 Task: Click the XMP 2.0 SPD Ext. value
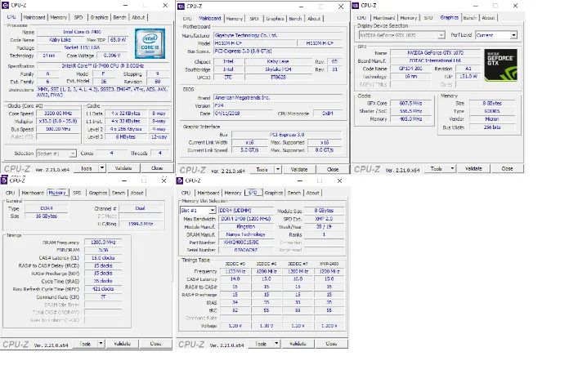click(x=324, y=219)
